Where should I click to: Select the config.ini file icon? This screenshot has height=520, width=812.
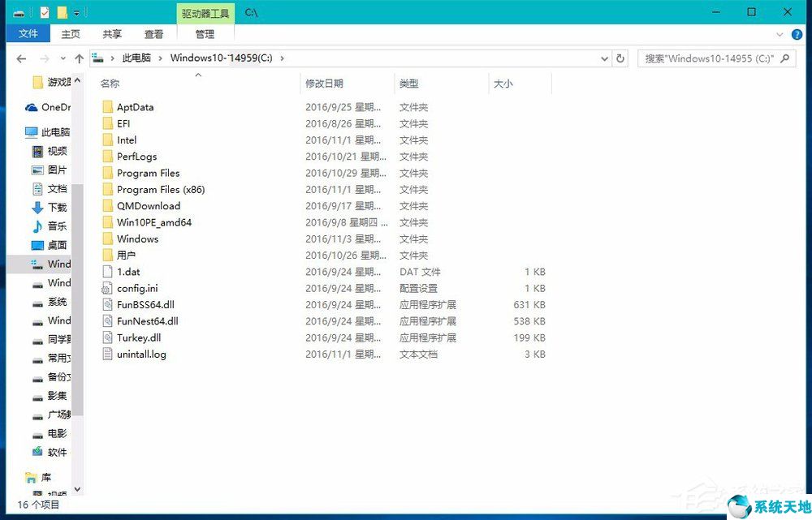(x=107, y=288)
